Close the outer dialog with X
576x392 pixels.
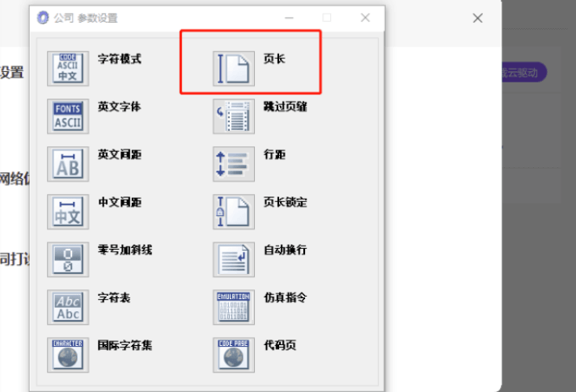coord(477,18)
